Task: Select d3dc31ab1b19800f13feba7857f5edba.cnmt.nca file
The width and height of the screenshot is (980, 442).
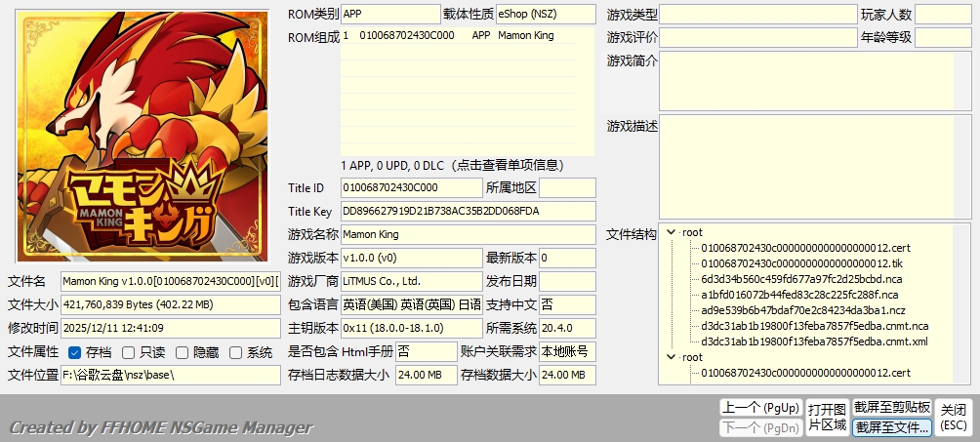Action: coord(814,326)
